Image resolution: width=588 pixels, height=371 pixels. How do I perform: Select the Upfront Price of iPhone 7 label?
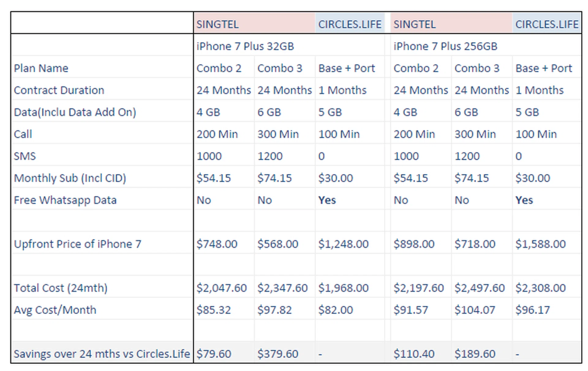(78, 244)
